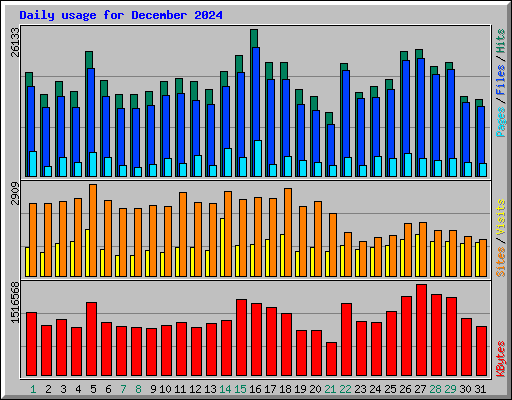The image size is (512, 400).
Task: Click the 'Hits' legend label
Action: [x=501, y=41]
